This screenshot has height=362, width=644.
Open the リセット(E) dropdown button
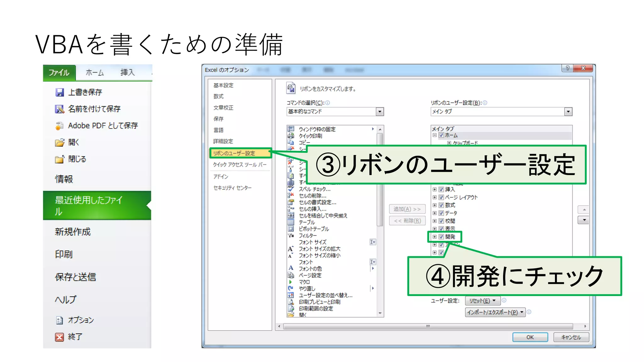click(x=482, y=301)
